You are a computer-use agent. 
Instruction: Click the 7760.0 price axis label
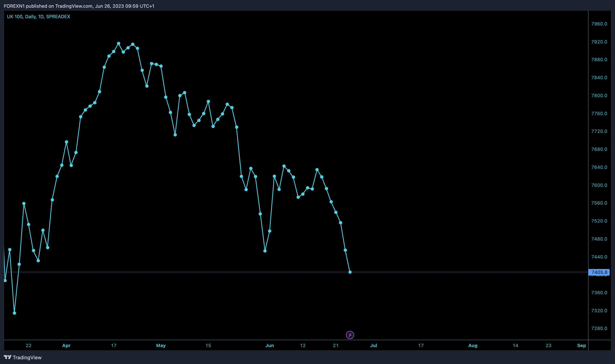click(599, 113)
